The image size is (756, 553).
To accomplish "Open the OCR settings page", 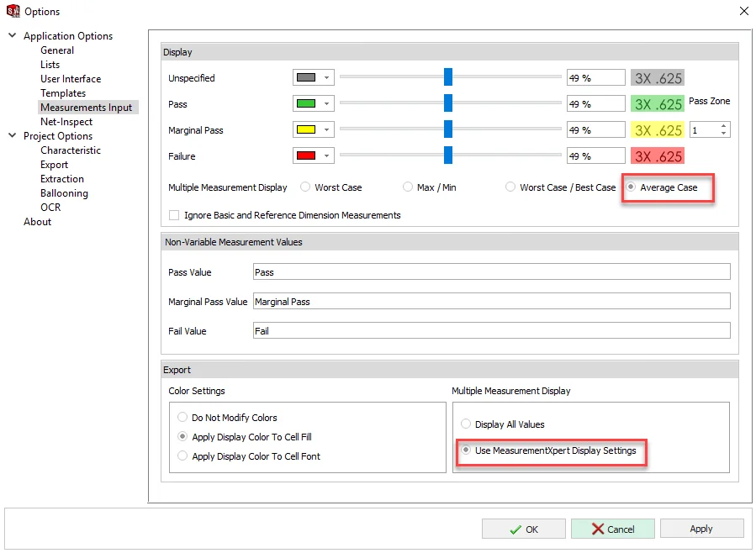I will (50, 208).
